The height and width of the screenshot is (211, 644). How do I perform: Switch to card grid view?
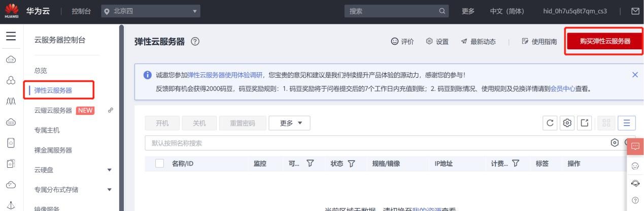coord(605,123)
